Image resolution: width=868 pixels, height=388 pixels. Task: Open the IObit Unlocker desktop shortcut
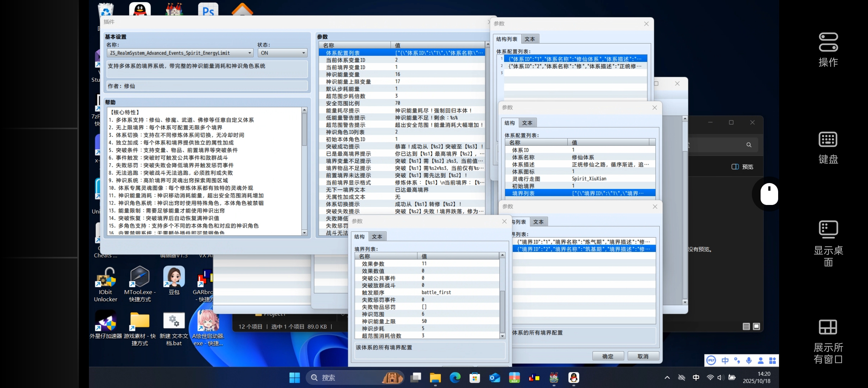106,284
